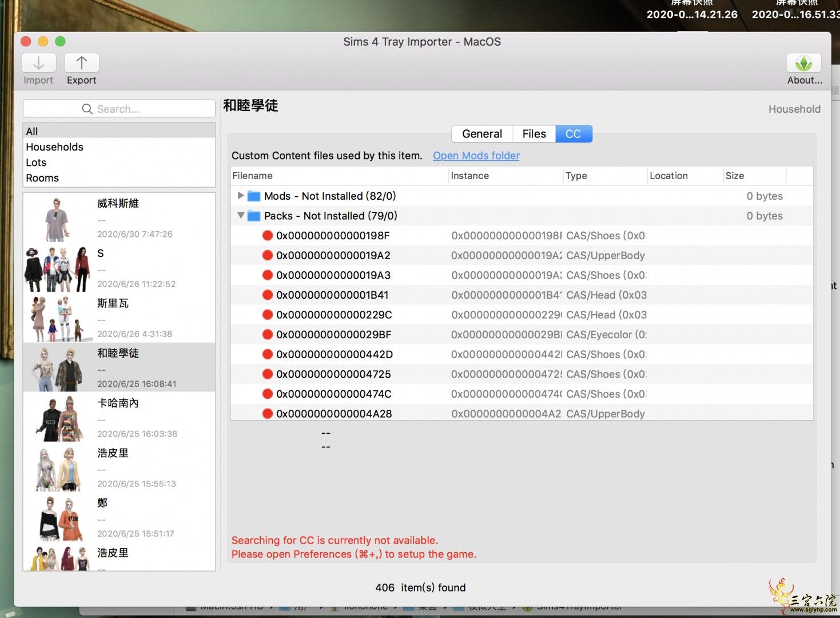
Task: Click the date 2020/6/30 7:47:26
Action: (135, 234)
